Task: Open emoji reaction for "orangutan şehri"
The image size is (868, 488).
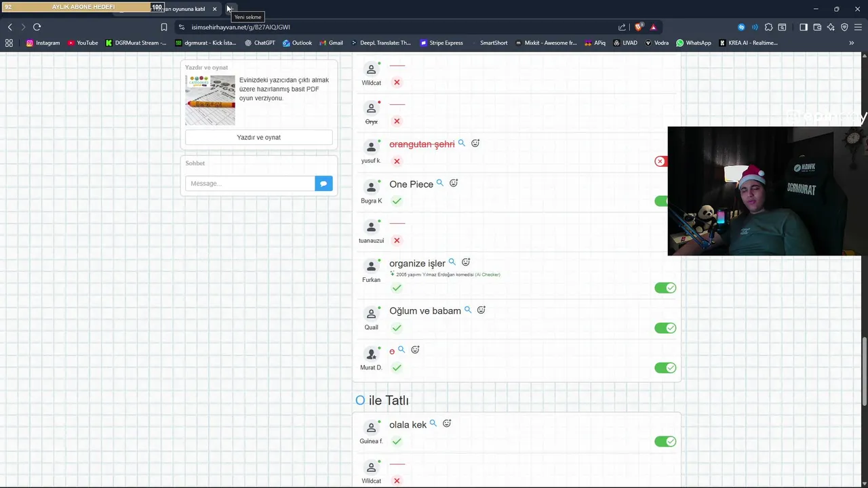Action: tap(475, 143)
